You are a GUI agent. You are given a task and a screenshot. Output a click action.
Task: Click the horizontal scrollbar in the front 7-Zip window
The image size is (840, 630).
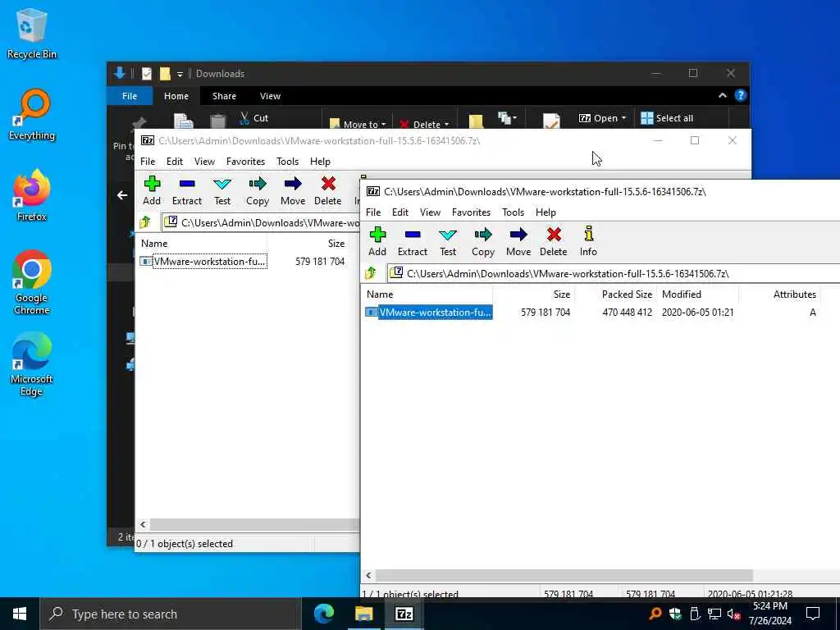[564, 575]
